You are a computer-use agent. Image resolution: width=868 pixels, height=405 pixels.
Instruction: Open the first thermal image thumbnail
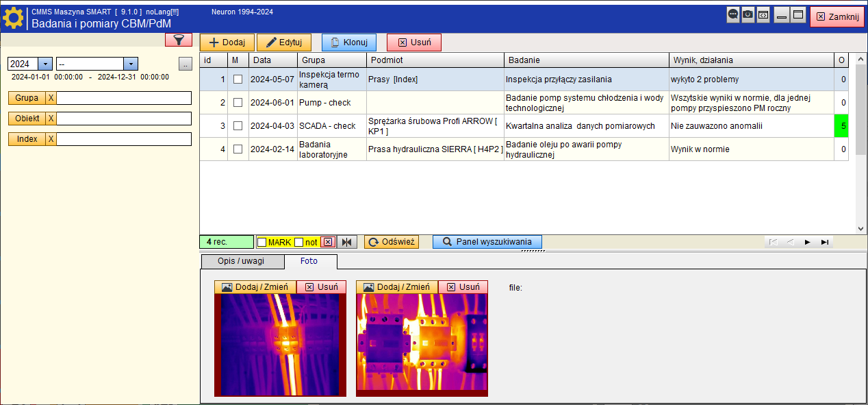281,345
